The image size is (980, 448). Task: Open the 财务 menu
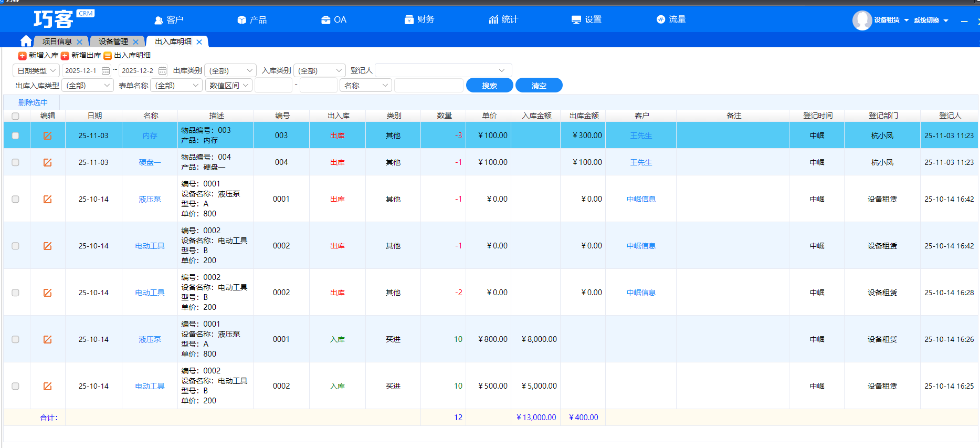coord(419,19)
